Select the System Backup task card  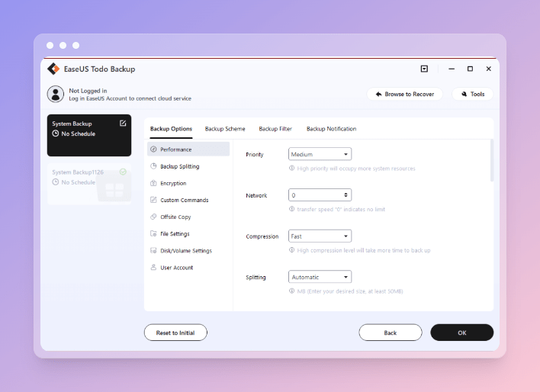(89, 136)
